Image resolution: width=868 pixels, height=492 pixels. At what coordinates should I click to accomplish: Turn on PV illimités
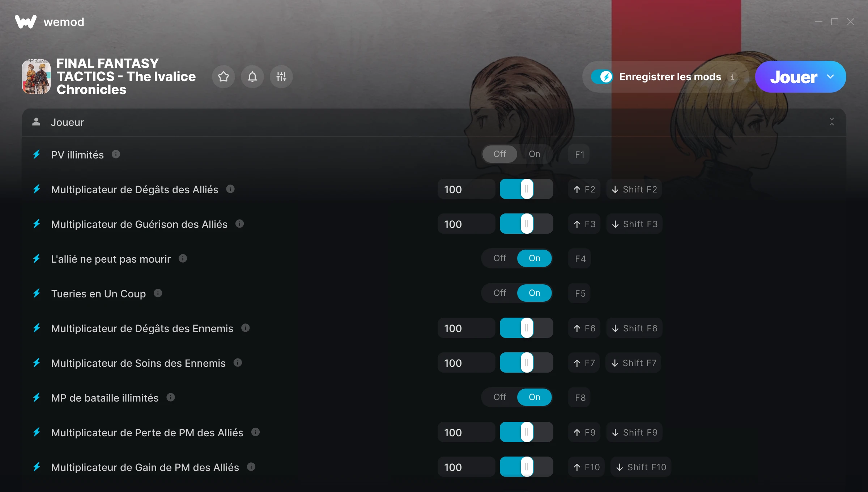click(535, 154)
